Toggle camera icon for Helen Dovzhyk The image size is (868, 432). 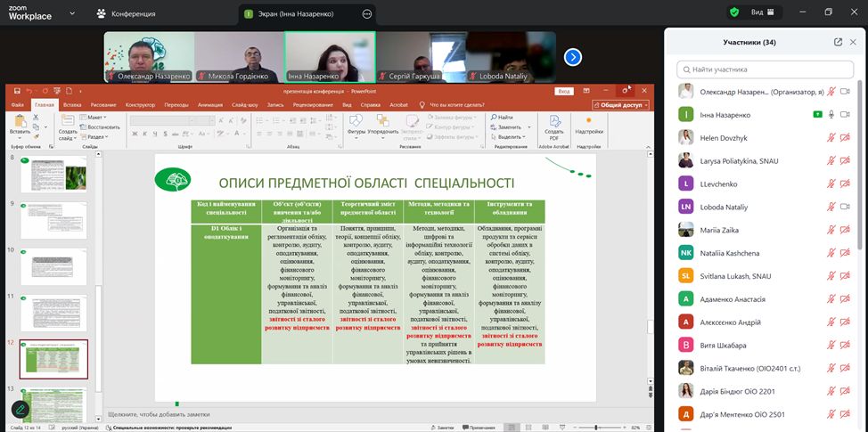pyautogui.click(x=845, y=138)
